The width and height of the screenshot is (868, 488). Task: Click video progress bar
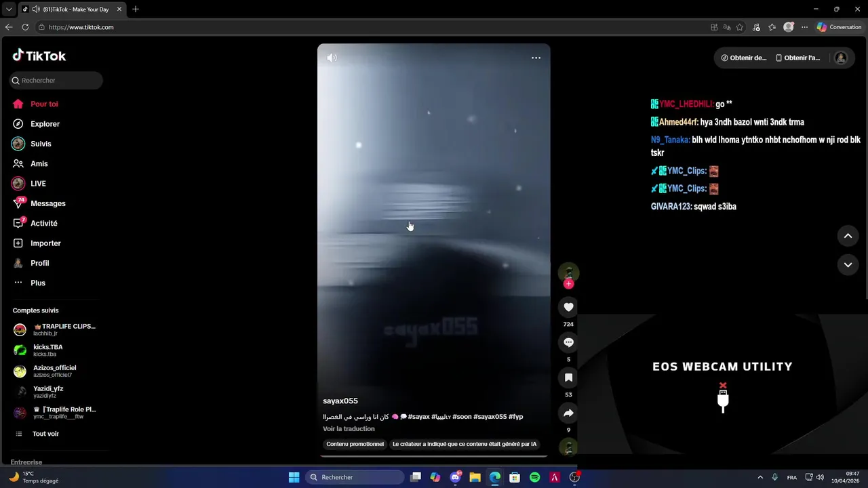434,456
